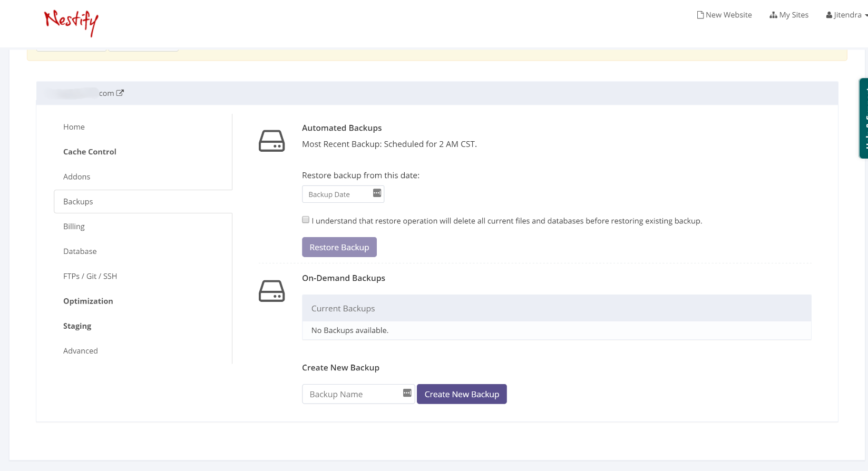
Task: Click the Create New Backup button
Action: pyautogui.click(x=462, y=394)
